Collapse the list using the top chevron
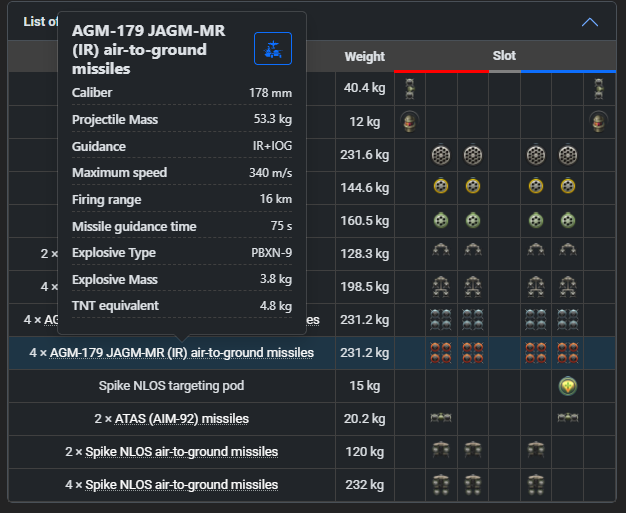Image resolution: width=626 pixels, height=513 pixels. click(x=590, y=22)
